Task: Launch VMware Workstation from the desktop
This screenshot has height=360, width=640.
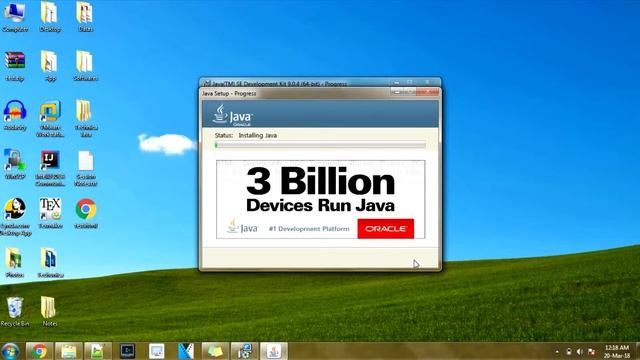Action: (x=50, y=118)
